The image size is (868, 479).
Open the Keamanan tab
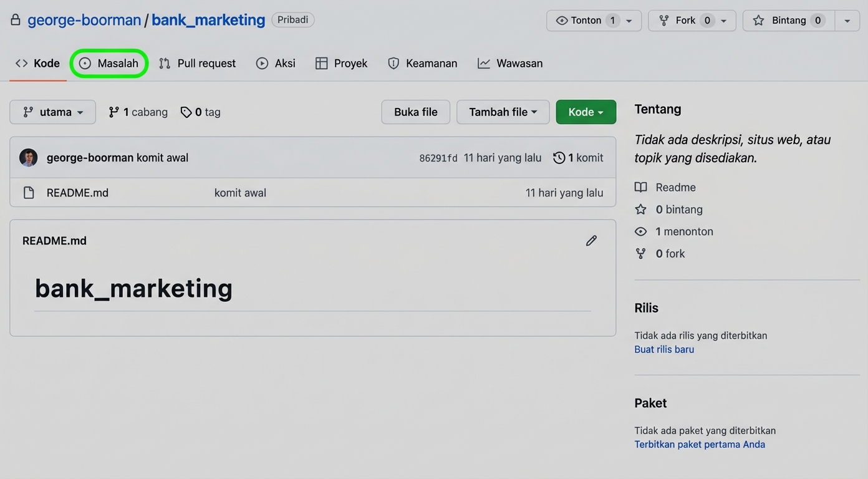pos(422,63)
